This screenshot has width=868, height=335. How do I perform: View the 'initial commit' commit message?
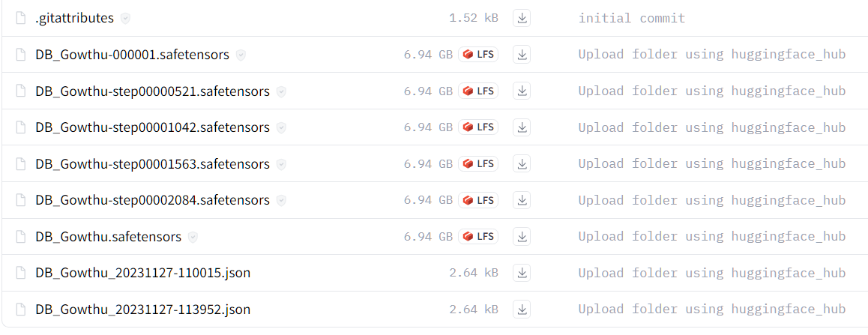(632, 18)
